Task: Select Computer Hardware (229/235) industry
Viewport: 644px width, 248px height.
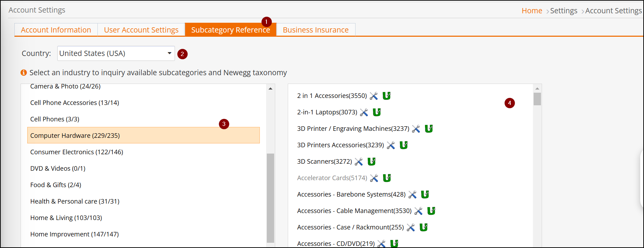Action: (x=144, y=135)
